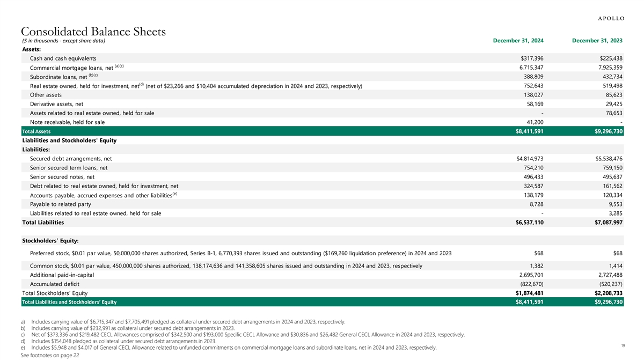Screen dimensions: 644x362
Task: Click the page number 19
Action: (x=621, y=346)
